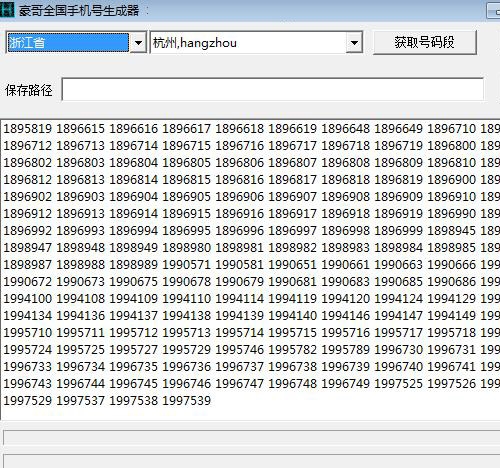Screen dimensions: 500x468
Task: Expand the city dropdown arrow for 杭州,hangzhou
Action: pyautogui.click(x=354, y=43)
